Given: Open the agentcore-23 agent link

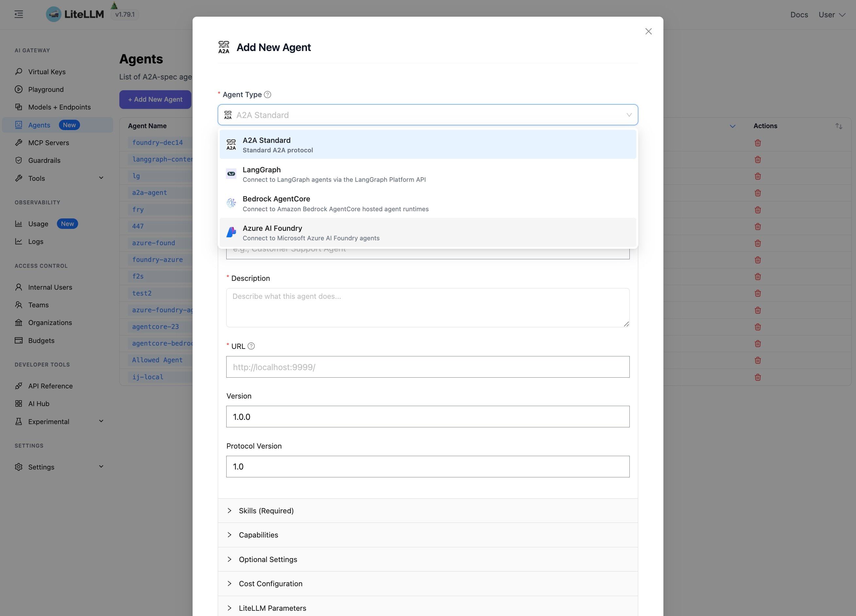Looking at the screenshot, I should (156, 327).
